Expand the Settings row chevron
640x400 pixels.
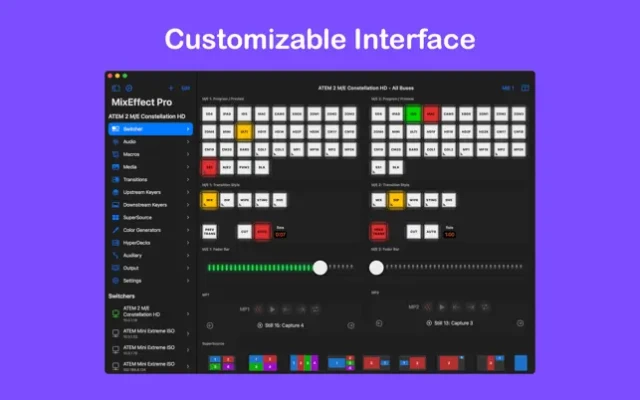coord(188,280)
